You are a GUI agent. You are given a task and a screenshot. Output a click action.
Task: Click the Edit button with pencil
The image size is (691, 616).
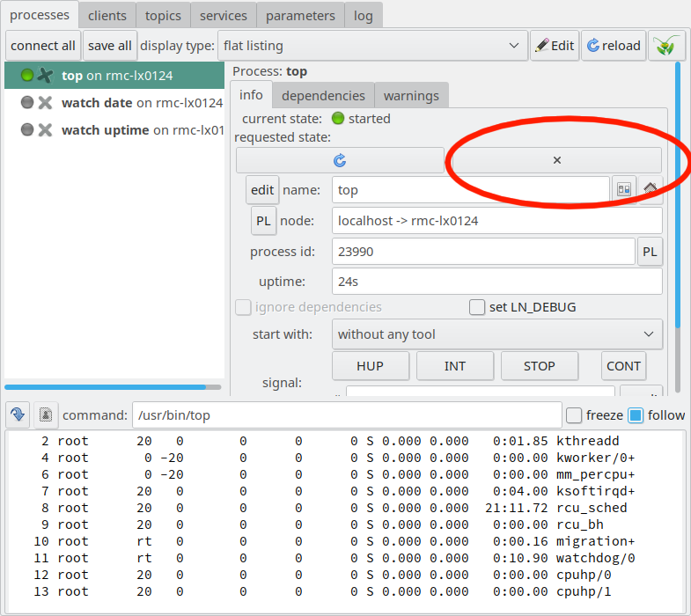click(x=555, y=46)
